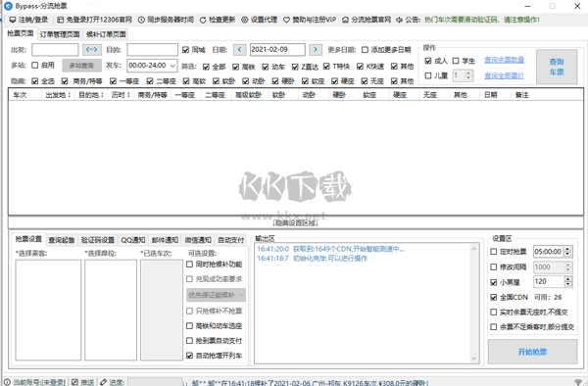Increase 修改间隔 stepper up arrow
This screenshot has height=386, width=588.
coord(568,265)
